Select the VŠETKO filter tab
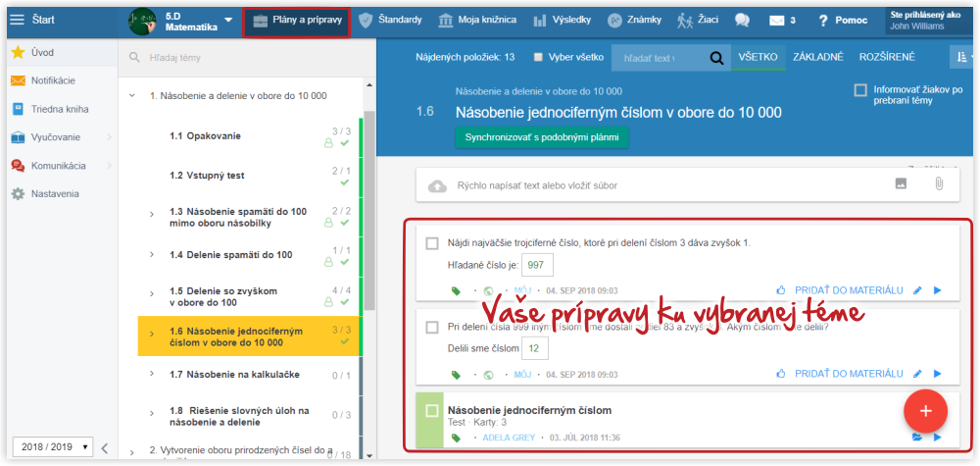 click(x=758, y=57)
